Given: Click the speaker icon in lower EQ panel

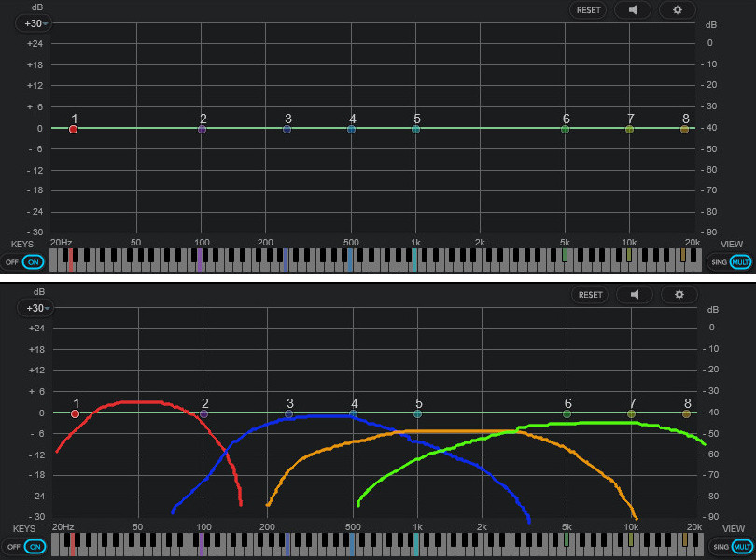Looking at the screenshot, I should tap(635, 295).
